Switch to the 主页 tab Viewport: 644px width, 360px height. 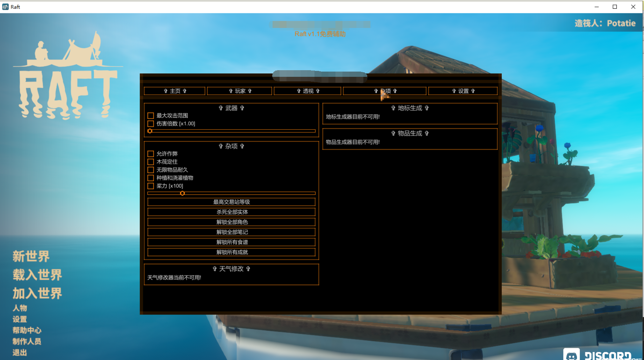tap(174, 91)
